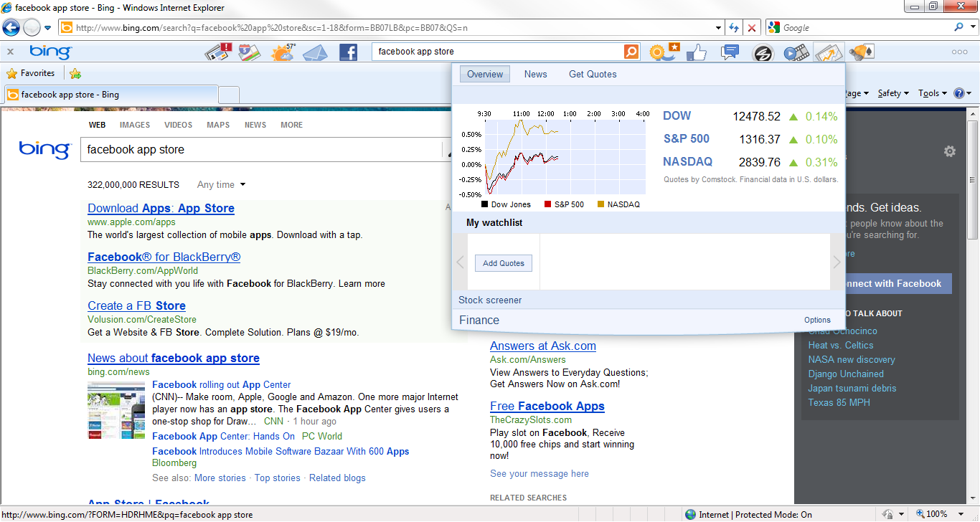
Task: Click the Bing Bar search text box
Action: [x=498, y=52]
